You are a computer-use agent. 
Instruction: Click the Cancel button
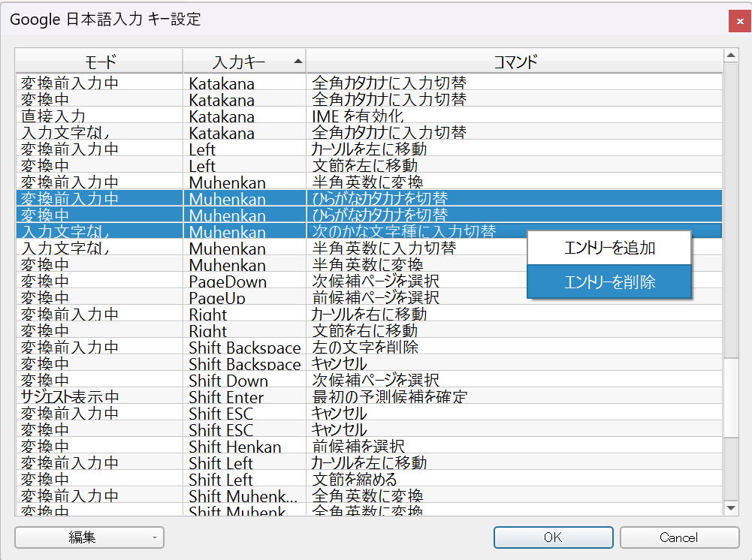coord(679,537)
